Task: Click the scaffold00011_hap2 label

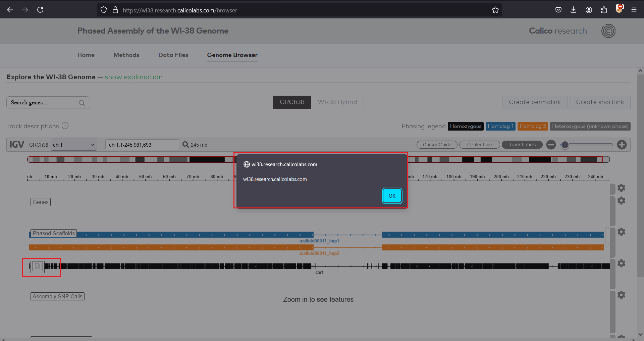Action: pyautogui.click(x=319, y=253)
